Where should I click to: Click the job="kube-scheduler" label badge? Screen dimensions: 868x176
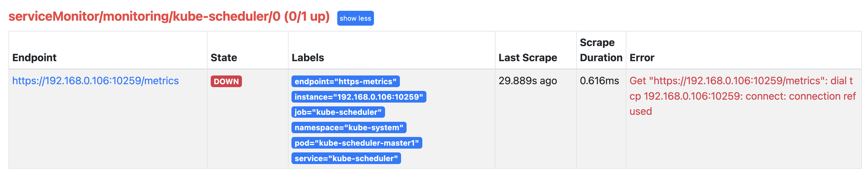(x=338, y=112)
